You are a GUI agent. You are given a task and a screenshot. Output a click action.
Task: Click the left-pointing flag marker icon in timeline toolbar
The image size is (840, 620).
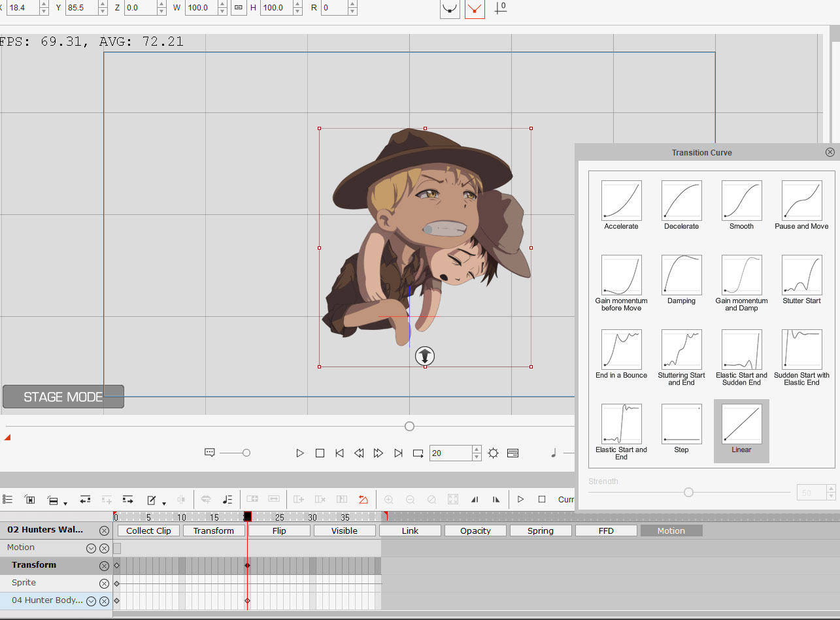[x=475, y=500]
